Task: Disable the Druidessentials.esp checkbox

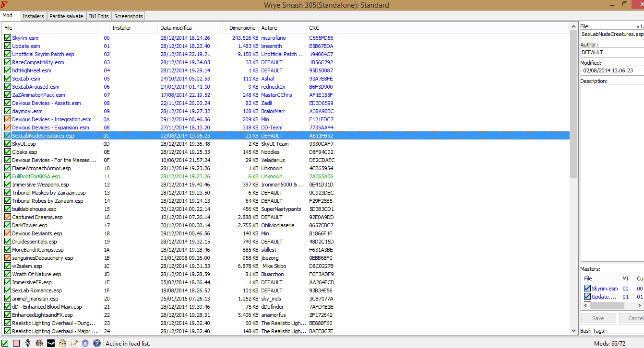Action: [x=8, y=242]
